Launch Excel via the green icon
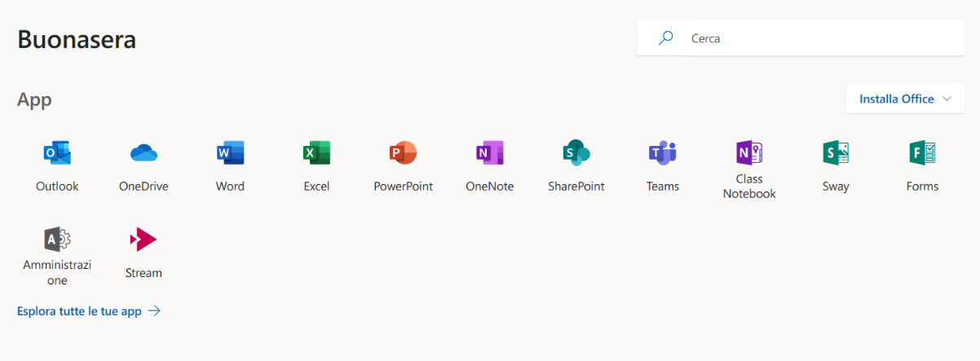 [316, 152]
